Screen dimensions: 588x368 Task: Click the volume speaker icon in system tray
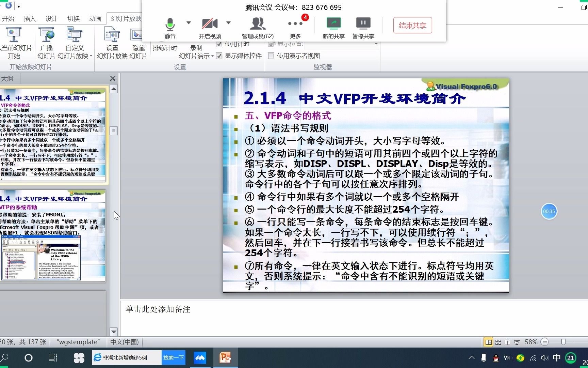(x=545, y=358)
